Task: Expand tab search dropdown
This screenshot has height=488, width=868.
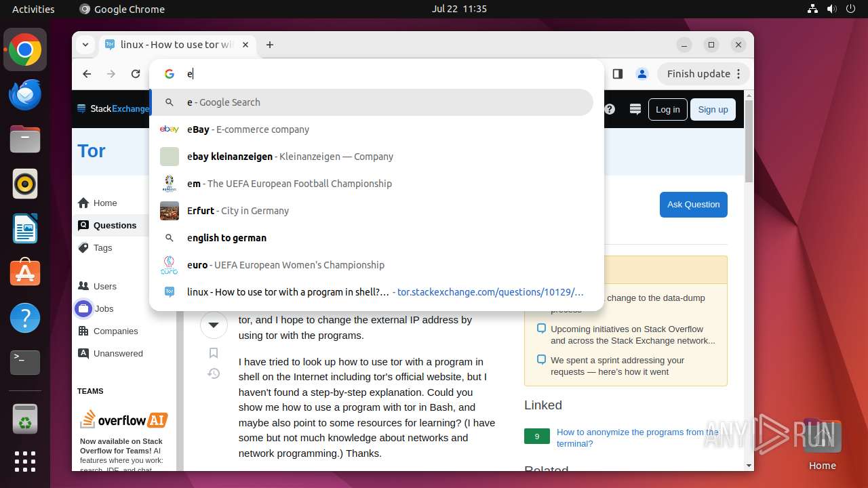Action: [85, 45]
